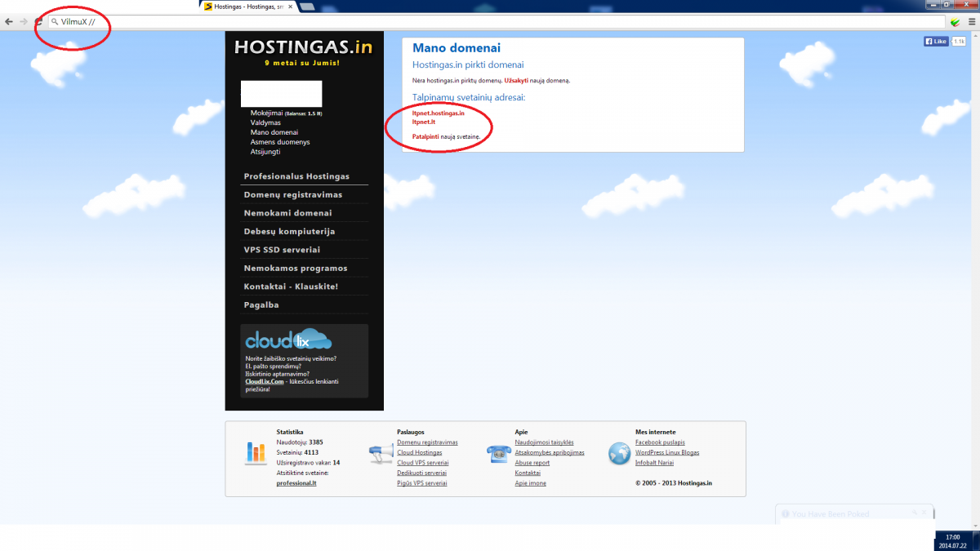Open footer Pigūs VPS serveriai link
The image size is (980, 551).
422,483
